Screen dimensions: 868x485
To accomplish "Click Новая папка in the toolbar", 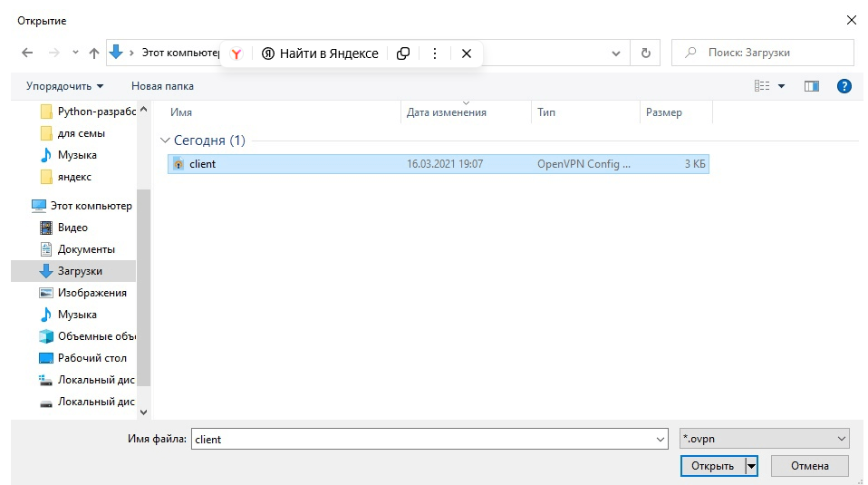I will click(162, 86).
